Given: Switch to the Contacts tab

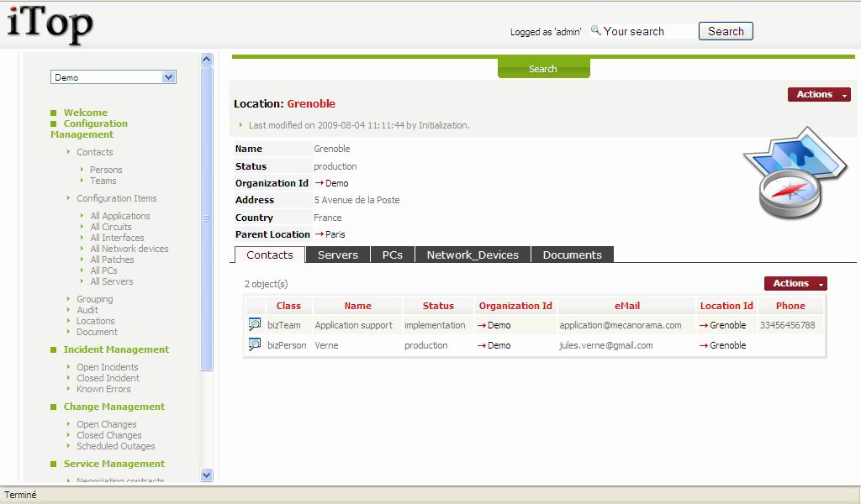Looking at the screenshot, I should tap(270, 255).
